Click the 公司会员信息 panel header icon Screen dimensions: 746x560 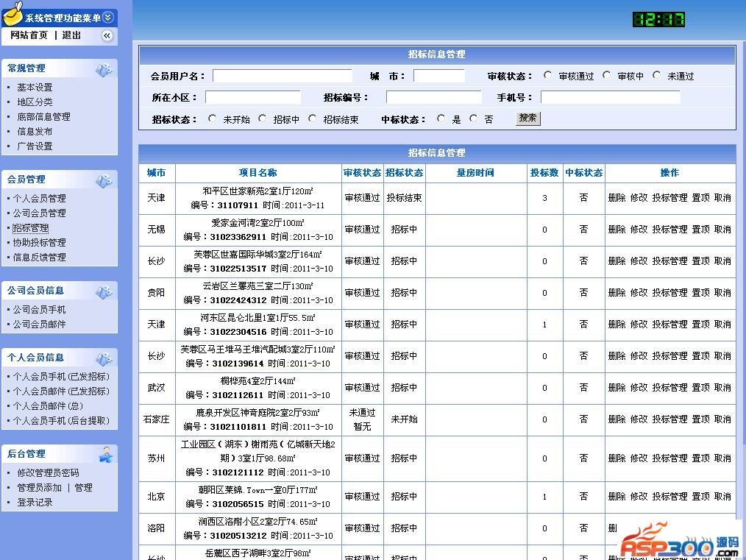(x=104, y=291)
